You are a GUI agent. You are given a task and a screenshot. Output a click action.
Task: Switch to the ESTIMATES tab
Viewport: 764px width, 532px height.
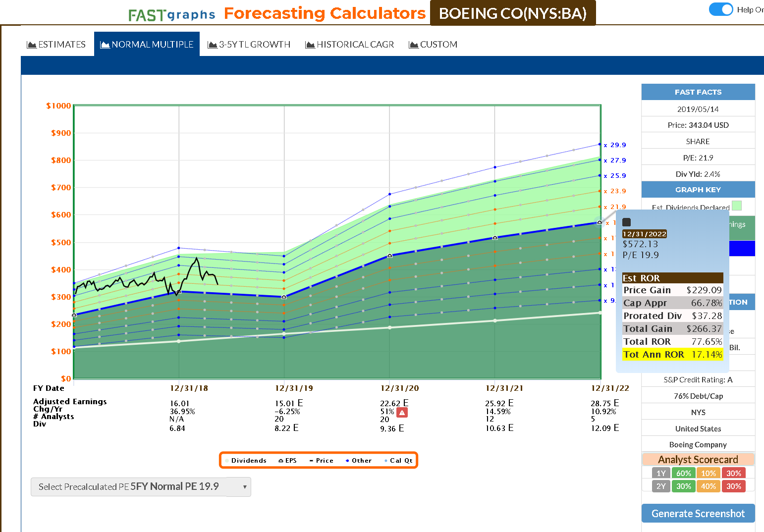click(x=56, y=45)
